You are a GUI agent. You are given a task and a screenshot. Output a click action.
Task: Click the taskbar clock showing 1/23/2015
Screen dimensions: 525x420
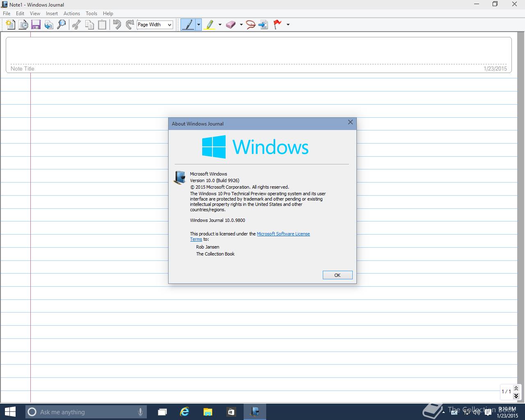(x=508, y=412)
